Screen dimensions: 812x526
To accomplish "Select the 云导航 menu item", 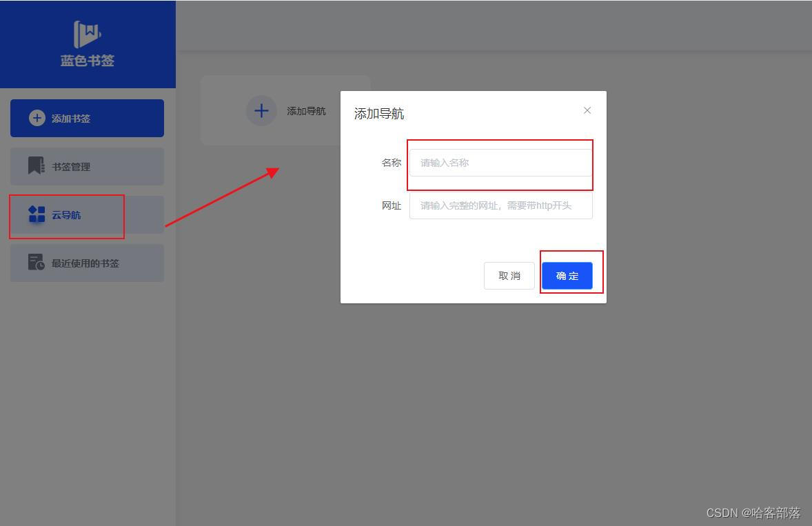I will click(x=87, y=215).
